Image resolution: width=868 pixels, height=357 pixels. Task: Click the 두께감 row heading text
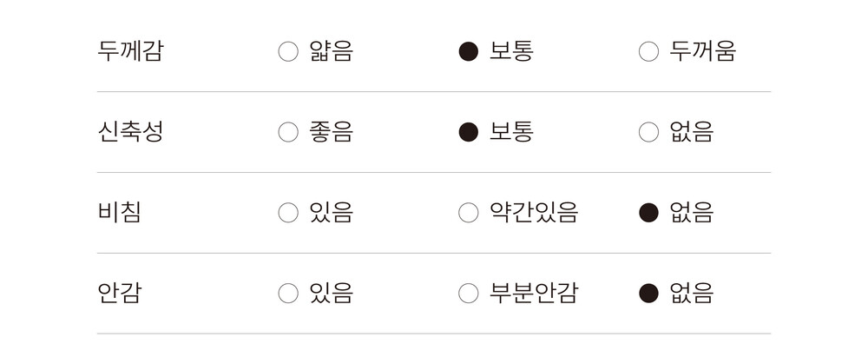130,51
